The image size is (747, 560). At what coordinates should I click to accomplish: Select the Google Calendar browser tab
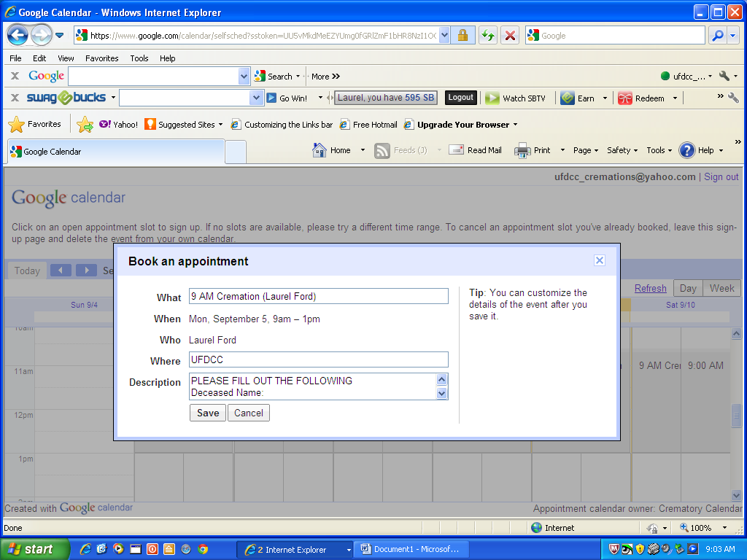coord(116,152)
